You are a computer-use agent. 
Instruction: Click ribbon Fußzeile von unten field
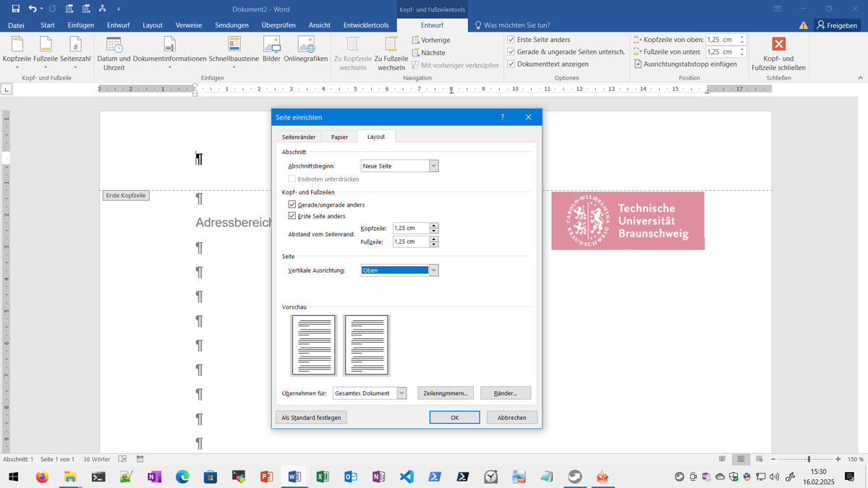pyautogui.click(x=722, y=52)
